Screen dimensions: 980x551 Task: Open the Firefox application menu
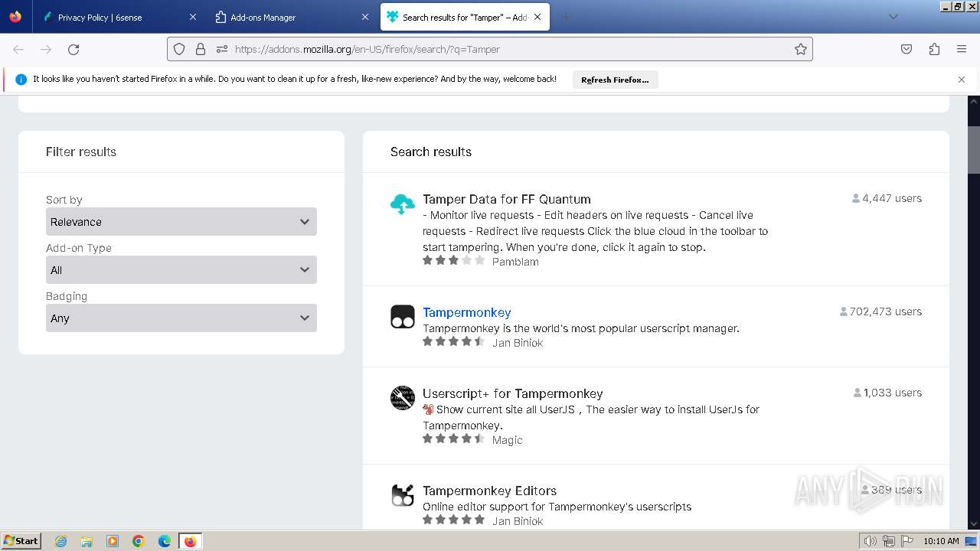pos(962,49)
